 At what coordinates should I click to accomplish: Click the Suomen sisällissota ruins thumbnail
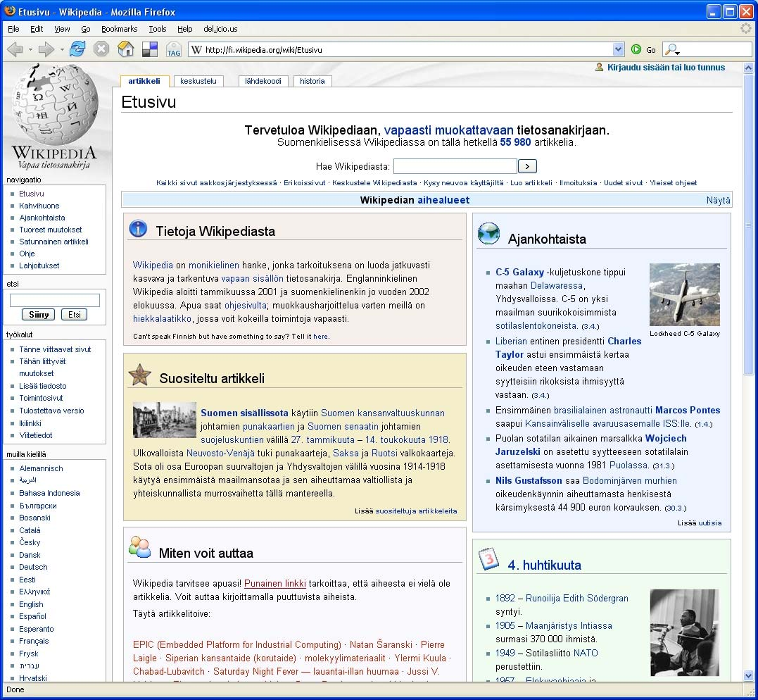coord(165,420)
